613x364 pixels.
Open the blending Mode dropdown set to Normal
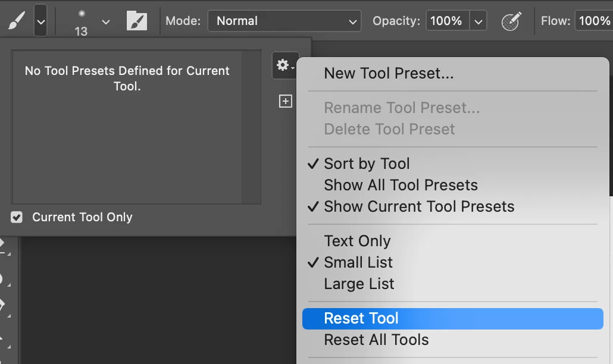click(x=284, y=21)
